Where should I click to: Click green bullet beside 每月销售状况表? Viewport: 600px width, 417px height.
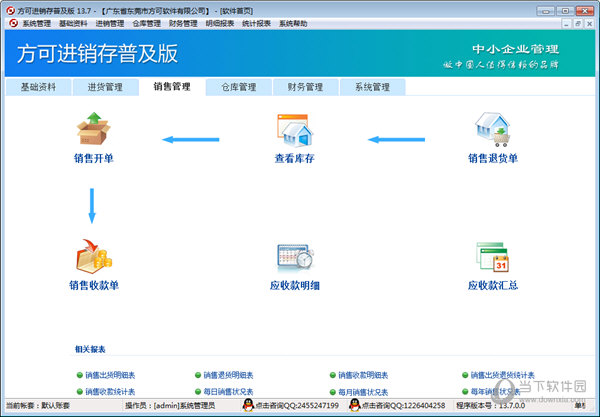333,392
